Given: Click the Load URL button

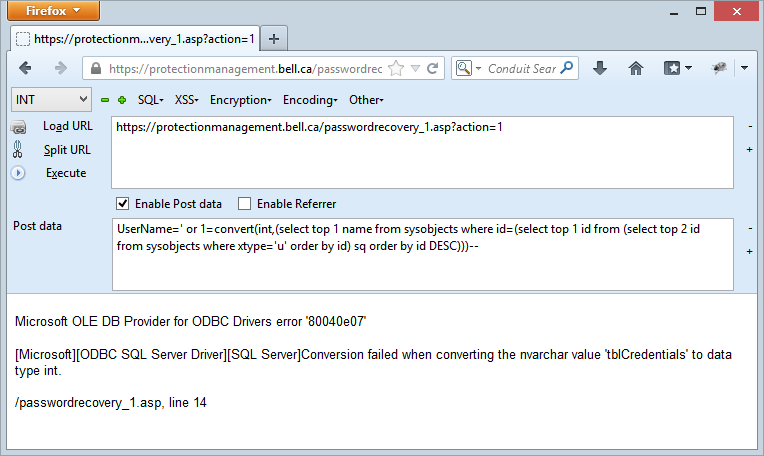Looking at the screenshot, I should pyautogui.click(x=68, y=126).
